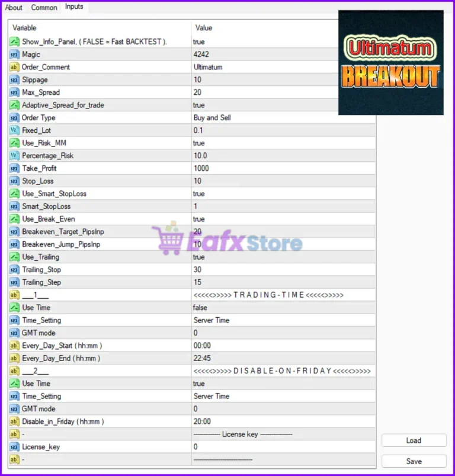
Task: Click the Trailing_Step integer icon
Action: tap(14, 282)
